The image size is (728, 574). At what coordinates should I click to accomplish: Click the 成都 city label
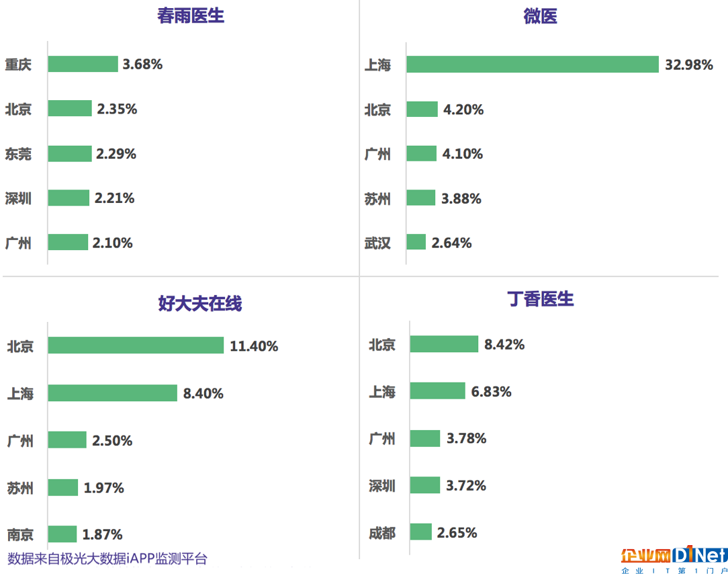tap(382, 532)
